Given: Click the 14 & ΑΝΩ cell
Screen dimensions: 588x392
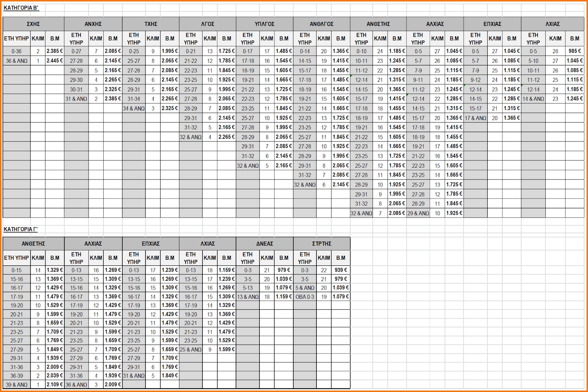Looking at the screenshot, I should click(533, 99).
